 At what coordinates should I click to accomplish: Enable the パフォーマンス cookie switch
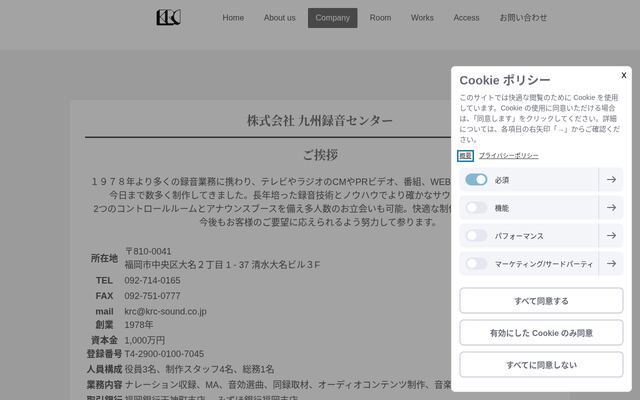click(476, 236)
